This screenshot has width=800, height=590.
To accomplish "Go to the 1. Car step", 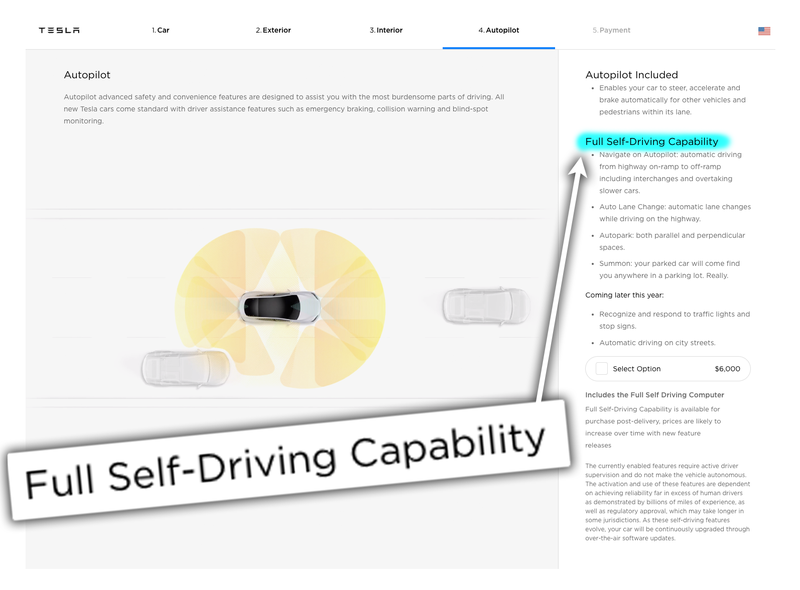I will pyautogui.click(x=160, y=30).
